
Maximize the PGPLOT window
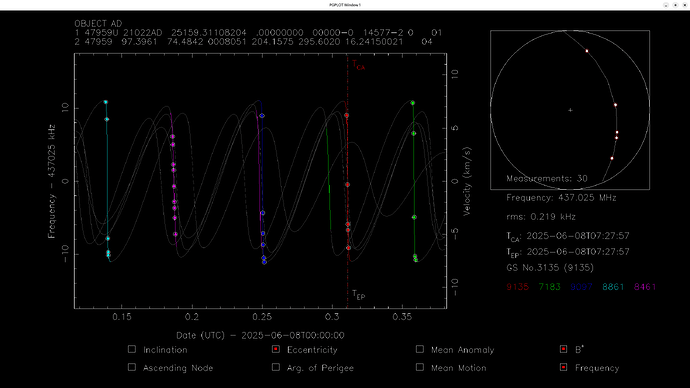pyautogui.click(x=675, y=5)
